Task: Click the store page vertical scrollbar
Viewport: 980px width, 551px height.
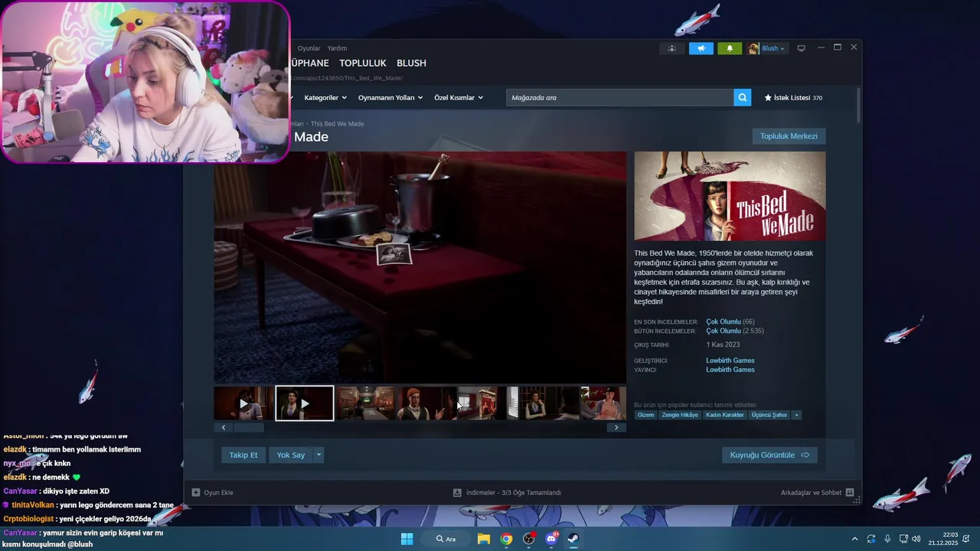Action: 857,106
